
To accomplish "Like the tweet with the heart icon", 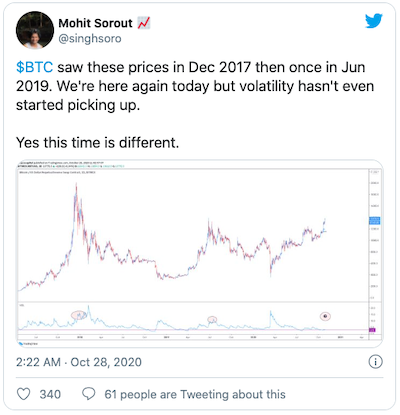I will tap(24, 394).
